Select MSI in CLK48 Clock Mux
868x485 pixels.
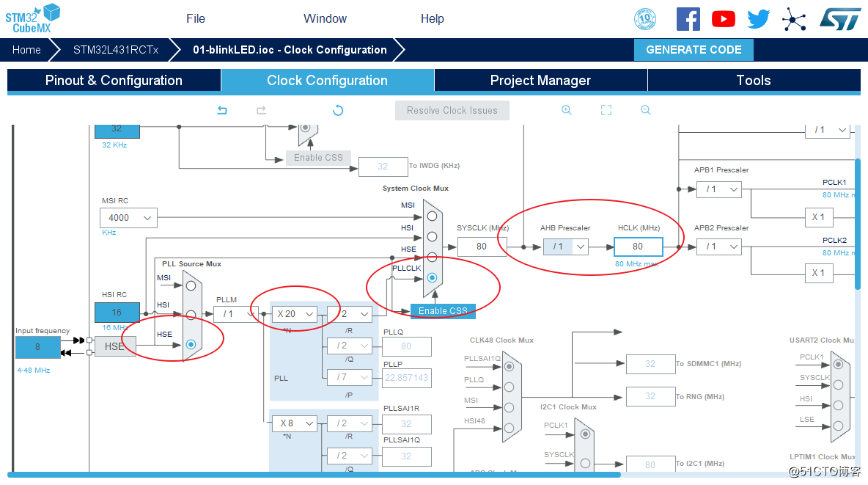click(510, 407)
